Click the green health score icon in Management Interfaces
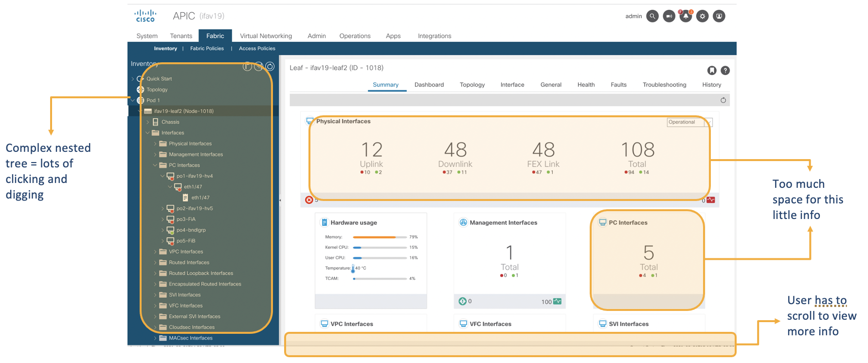 (557, 302)
